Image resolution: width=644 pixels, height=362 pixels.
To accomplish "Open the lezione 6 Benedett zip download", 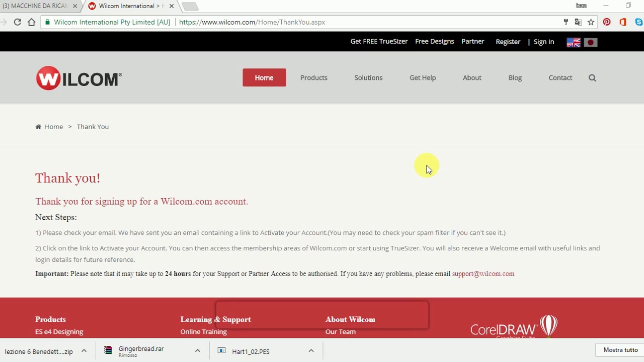I will 39,351.
